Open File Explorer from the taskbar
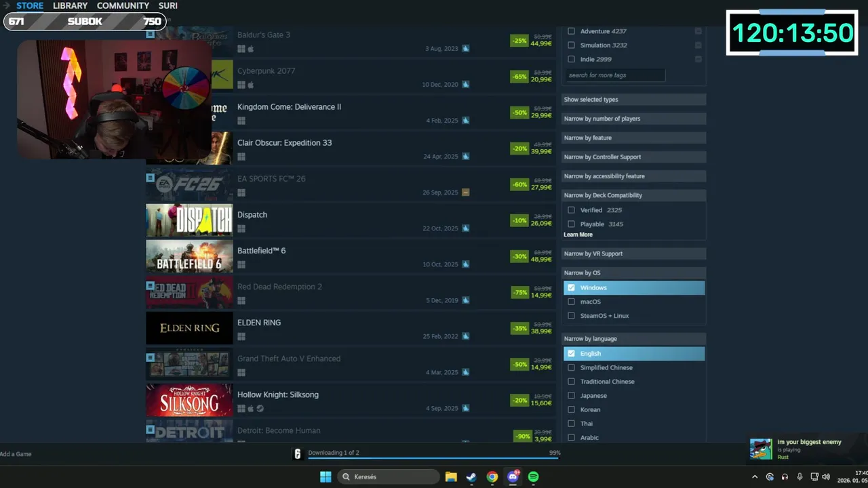Screen dimensions: 868x488 451,477
